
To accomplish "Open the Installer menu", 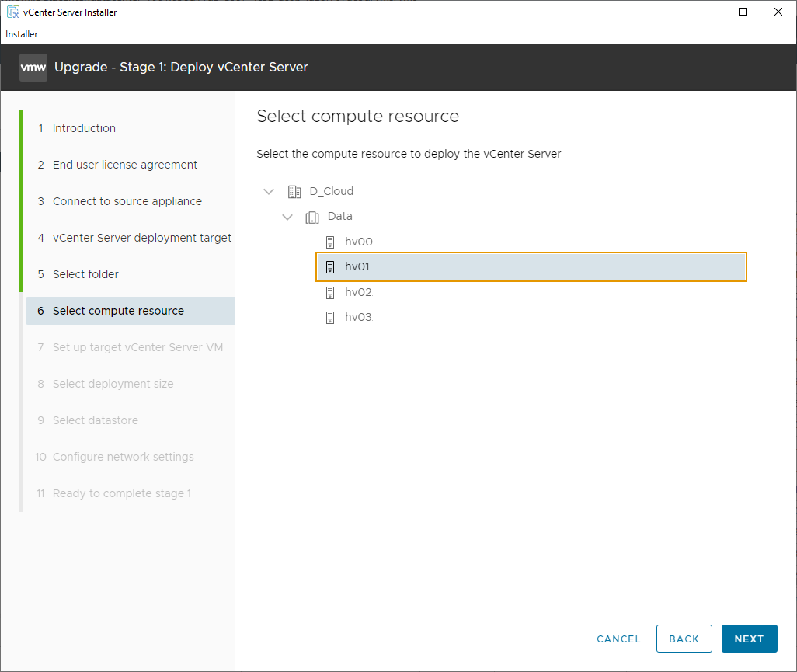I will tap(22, 34).
